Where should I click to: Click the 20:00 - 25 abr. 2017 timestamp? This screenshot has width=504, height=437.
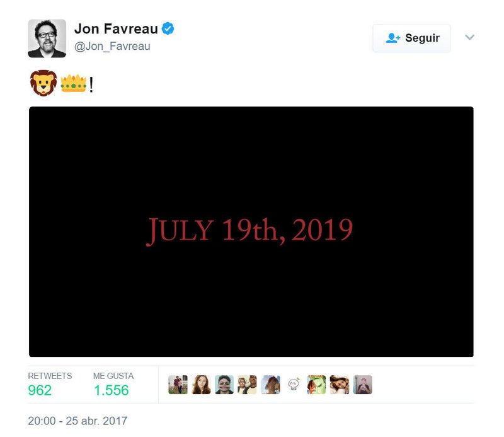pos(77,421)
